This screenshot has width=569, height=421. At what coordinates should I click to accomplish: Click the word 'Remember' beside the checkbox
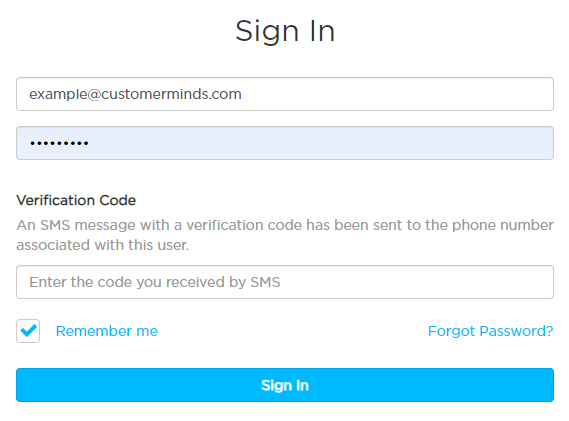(x=94, y=331)
